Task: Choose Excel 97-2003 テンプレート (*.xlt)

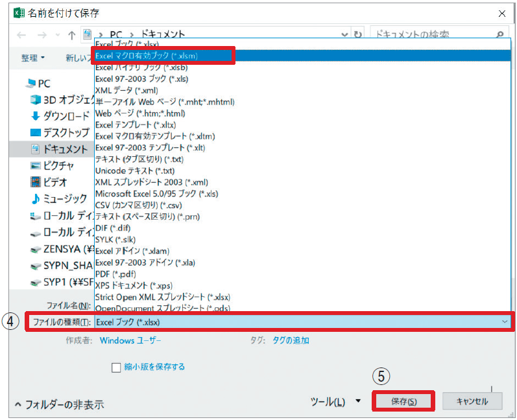Action: 302,148
